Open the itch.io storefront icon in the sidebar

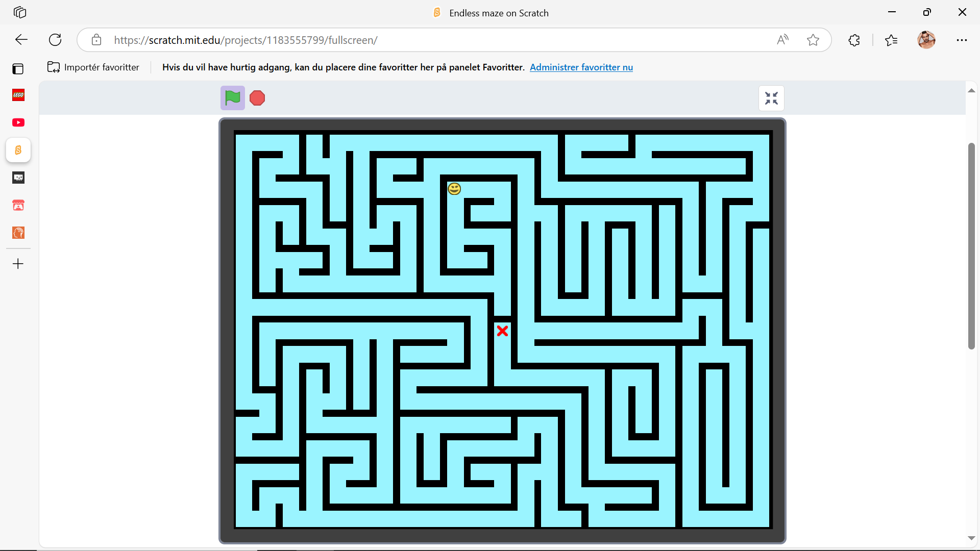coord(18,205)
